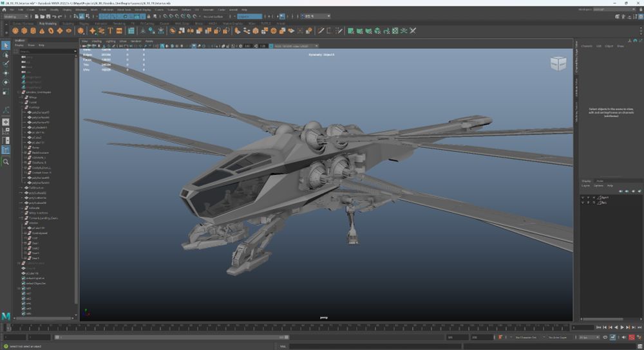Click the polygon cube shelf icon

[x=24, y=30]
